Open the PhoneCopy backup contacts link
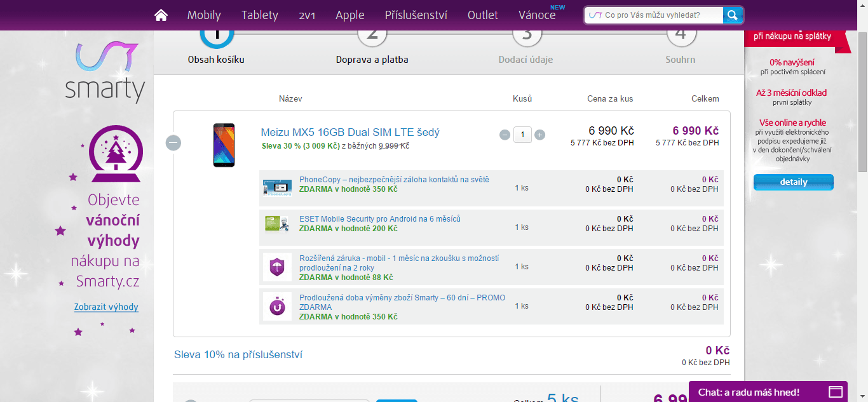Viewport: 868px width, 402px height. point(394,180)
